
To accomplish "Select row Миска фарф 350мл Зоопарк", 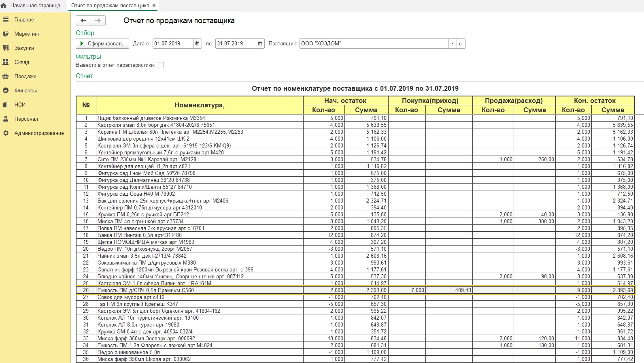I will pyautogui.click(x=355, y=338).
